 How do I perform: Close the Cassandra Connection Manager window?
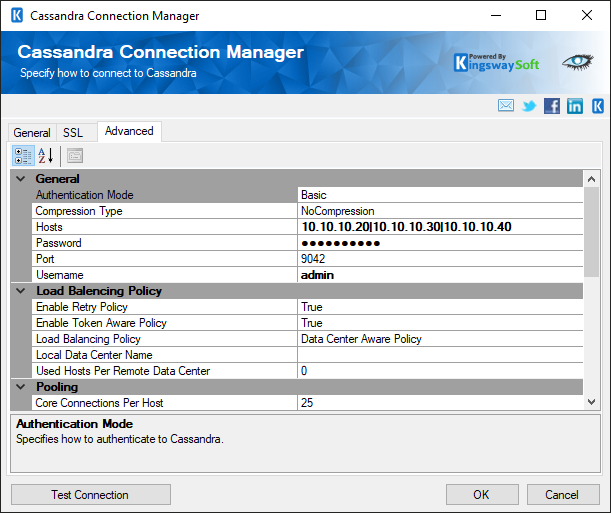pyautogui.click(x=587, y=16)
